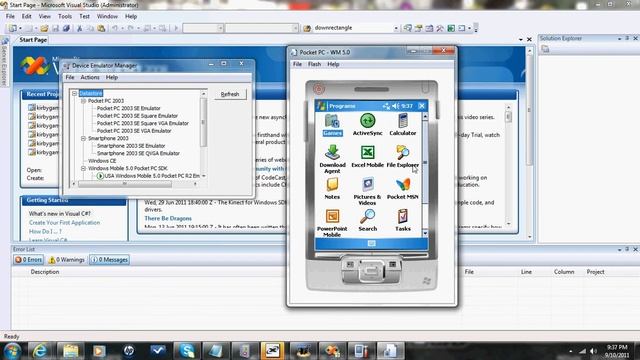Image resolution: width=640 pixels, height=360 pixels.
Task: Click the Save toolbar icon
Action: tap(55, 28)
